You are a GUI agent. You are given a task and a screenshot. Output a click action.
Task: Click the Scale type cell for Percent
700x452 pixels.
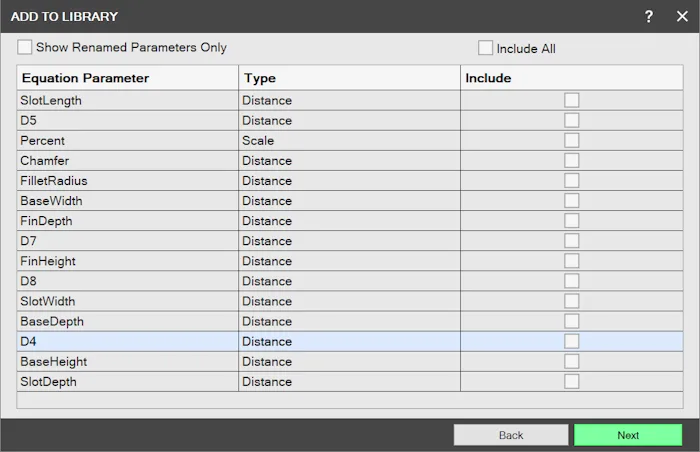350,140
